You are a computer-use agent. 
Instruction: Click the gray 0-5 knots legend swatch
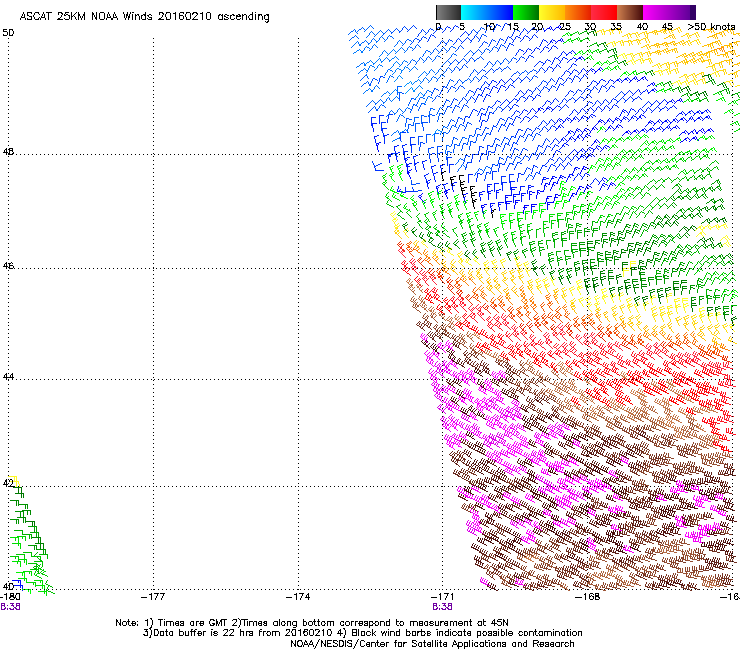click(448, 12)
